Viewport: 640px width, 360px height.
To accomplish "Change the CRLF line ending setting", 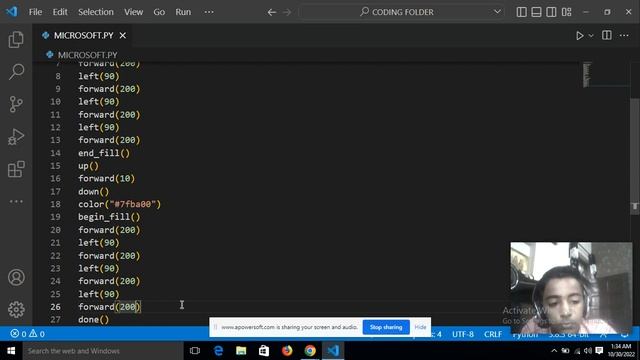I will tap(493, 334).
